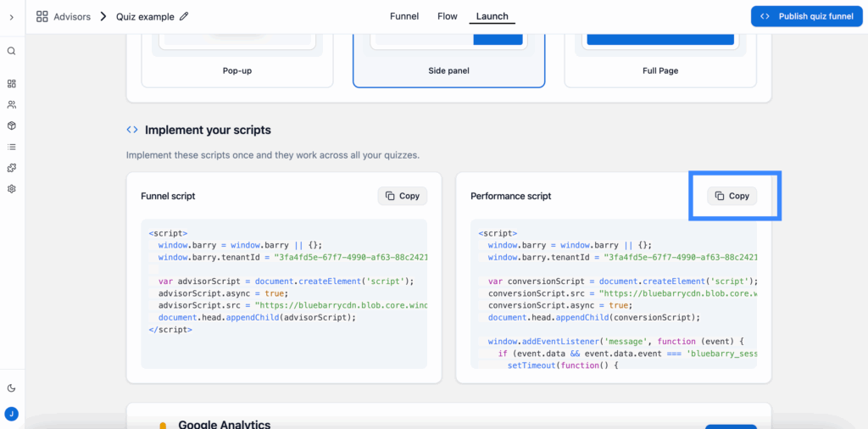Open the products cube icon in the sidebar
Image resolution: width=868 pixels, height=429 pixels.
[x=12, y=125]
